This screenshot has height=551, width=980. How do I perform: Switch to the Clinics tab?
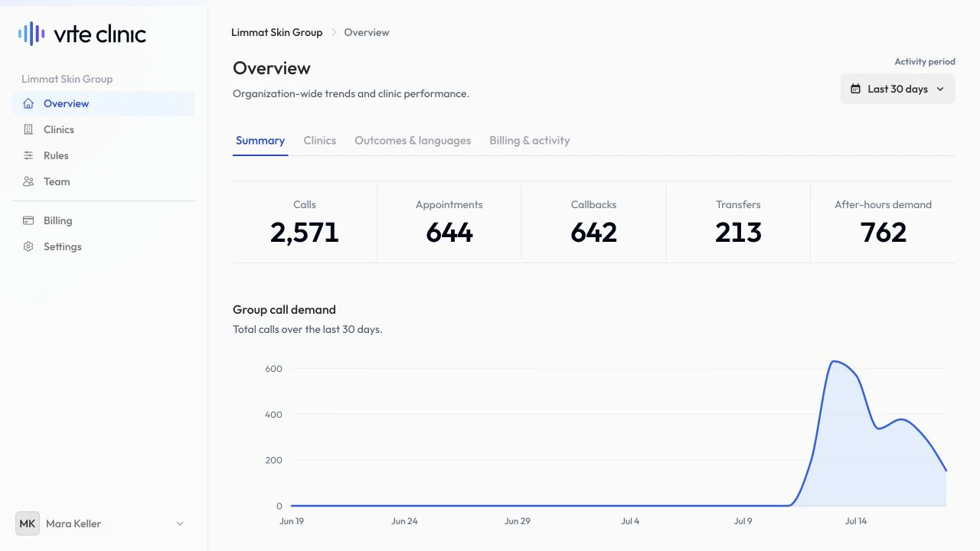pyautogui.click(x=319, y=141)
